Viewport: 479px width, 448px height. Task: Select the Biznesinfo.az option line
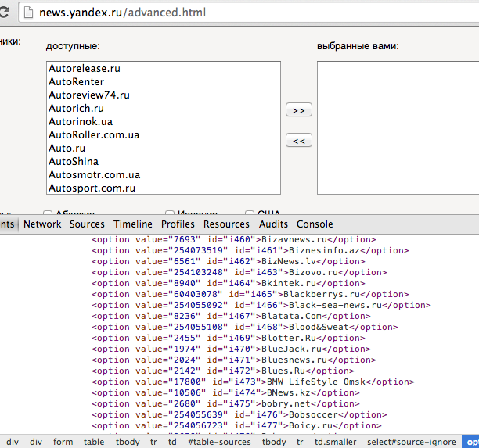(250, 250)
